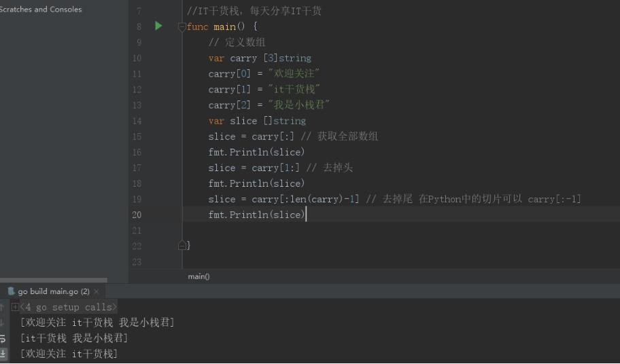The height and width of the screenshot is (364, 620).
Task: Select 'Scratches and Consoles' in the project tree
Action: click(x=41, y=10)
